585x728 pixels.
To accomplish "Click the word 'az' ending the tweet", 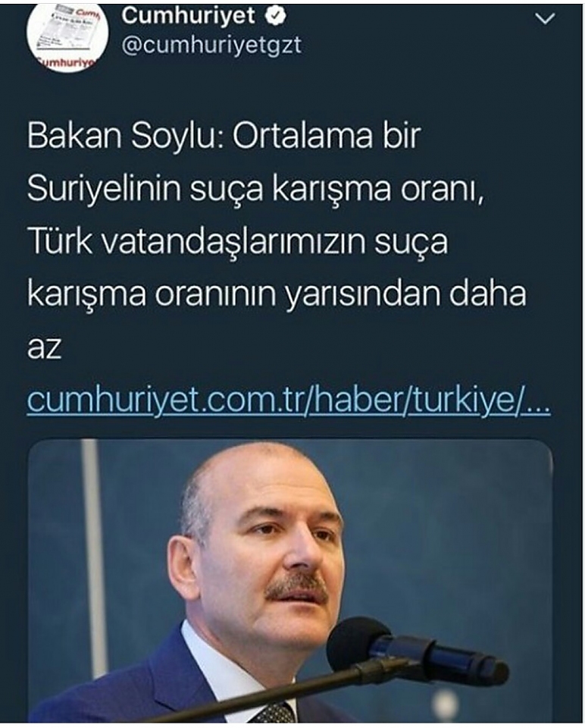I will point(44,349).
